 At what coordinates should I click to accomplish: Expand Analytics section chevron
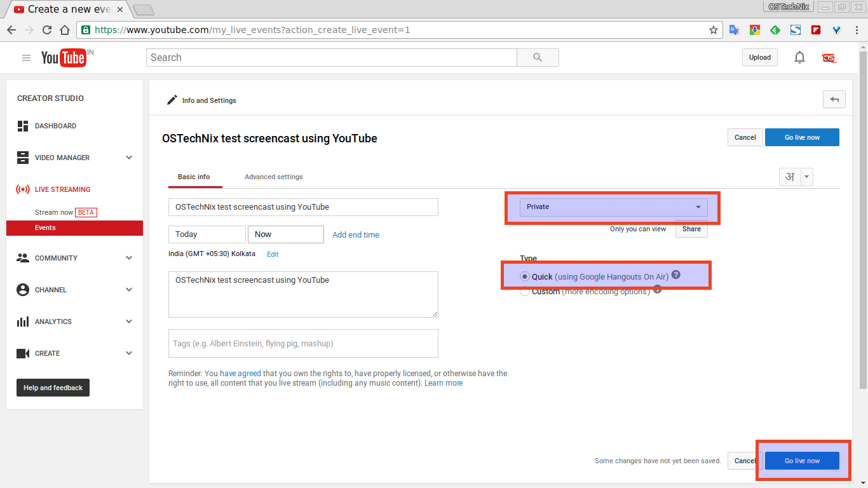129,322
